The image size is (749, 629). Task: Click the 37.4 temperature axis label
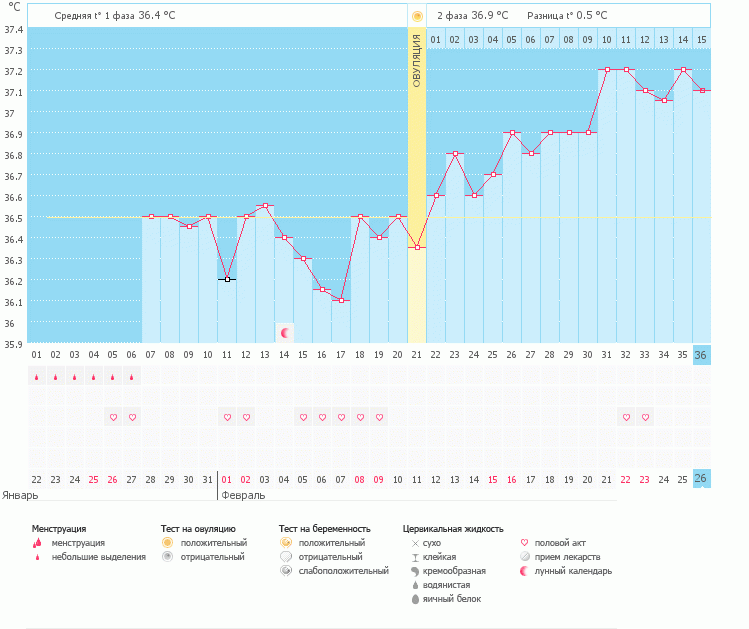pyautogui.click(x=13, y=30)
